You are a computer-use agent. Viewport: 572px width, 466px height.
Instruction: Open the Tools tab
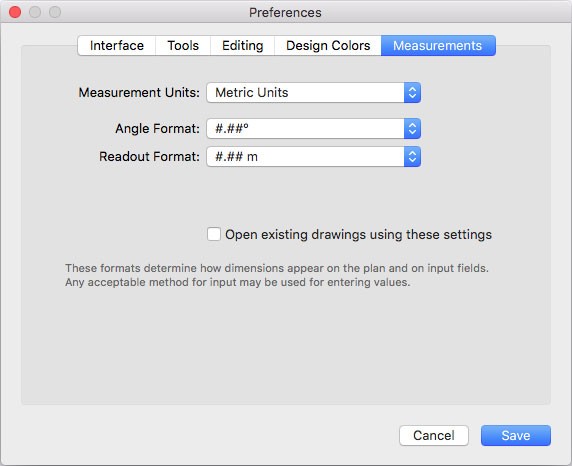coord(183,46)
